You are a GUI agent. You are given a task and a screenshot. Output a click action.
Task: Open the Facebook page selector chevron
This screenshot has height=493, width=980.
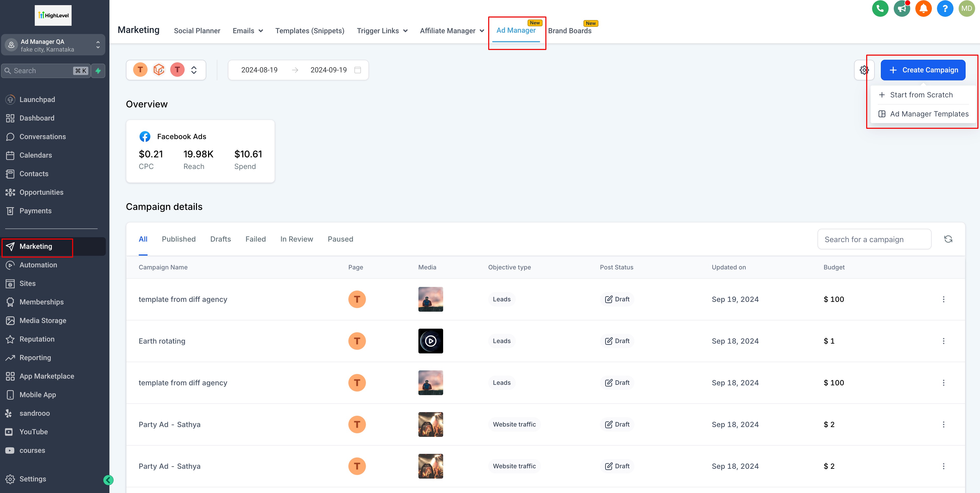click(194, 70)
